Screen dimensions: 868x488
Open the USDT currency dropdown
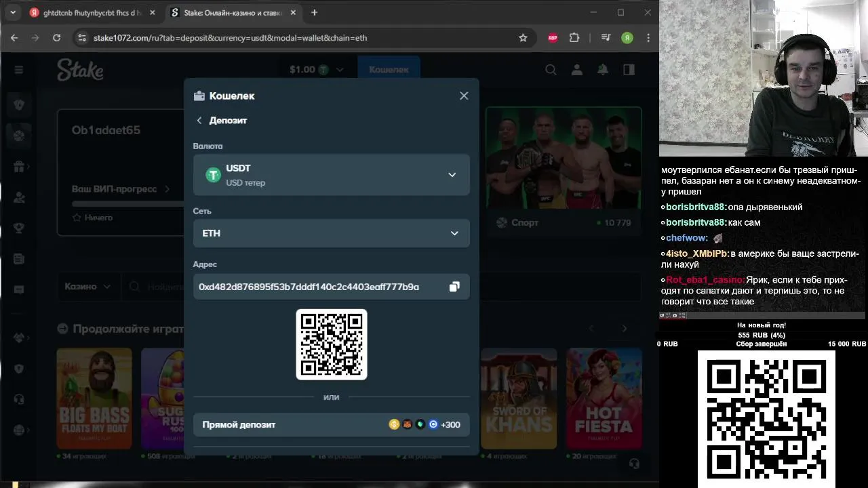(331, 175)
